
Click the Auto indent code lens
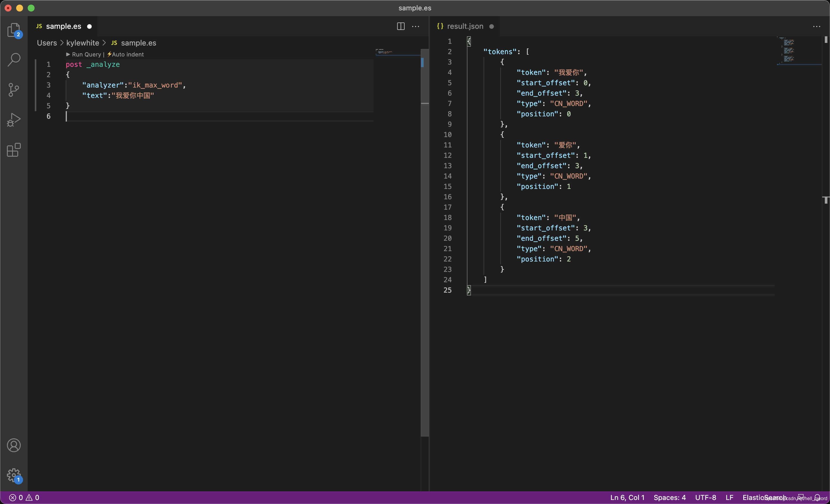point(125,54)
